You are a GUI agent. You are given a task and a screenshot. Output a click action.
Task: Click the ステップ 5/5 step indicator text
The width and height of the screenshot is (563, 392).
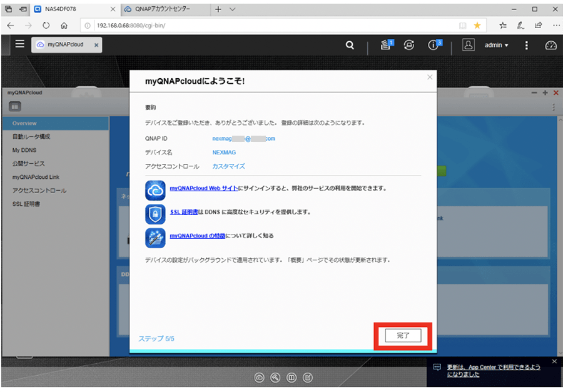click(x=156, y=339)
